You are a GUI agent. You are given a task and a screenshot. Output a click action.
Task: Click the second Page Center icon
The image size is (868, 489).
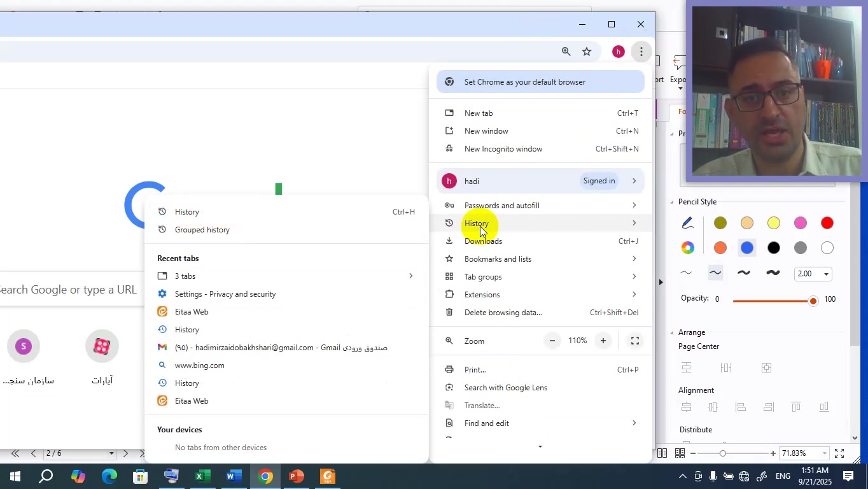pyautogui.click(x=726, y=367)
